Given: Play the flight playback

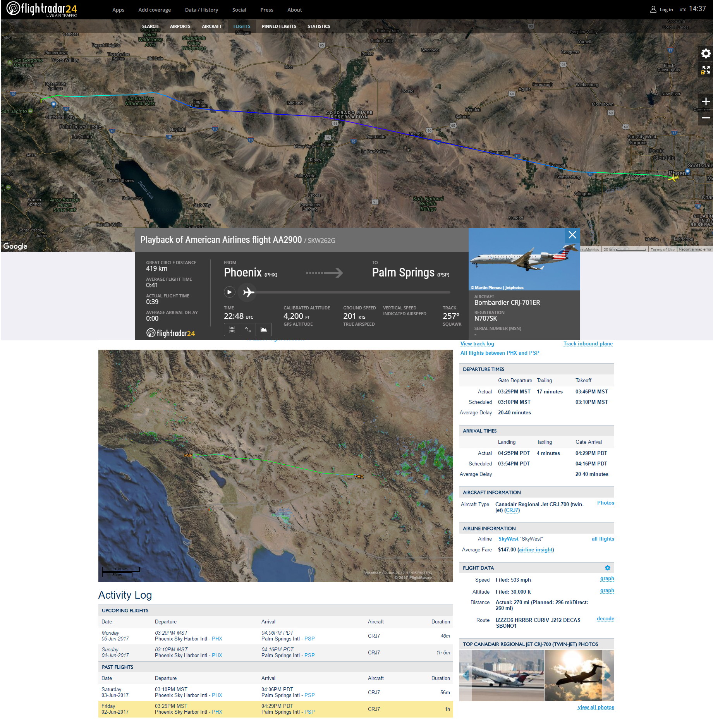Looking at the screenshot, I should pyautogui.click(x=229, y=292).
